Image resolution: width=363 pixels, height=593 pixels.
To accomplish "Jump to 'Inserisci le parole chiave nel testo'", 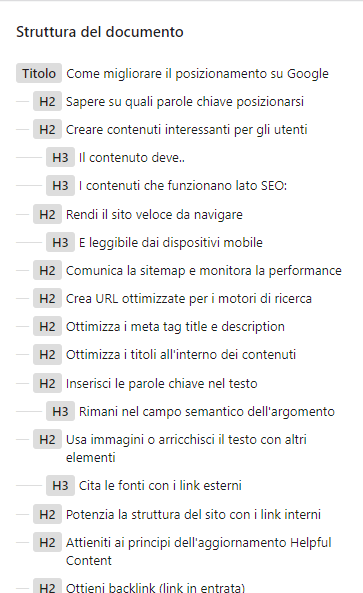I will pyautogui.click(x=161, y=383).
